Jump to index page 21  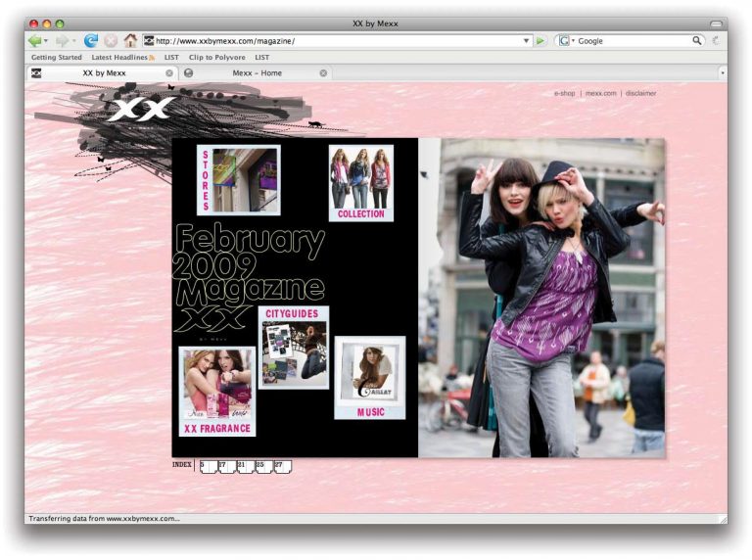coord(245,466)
